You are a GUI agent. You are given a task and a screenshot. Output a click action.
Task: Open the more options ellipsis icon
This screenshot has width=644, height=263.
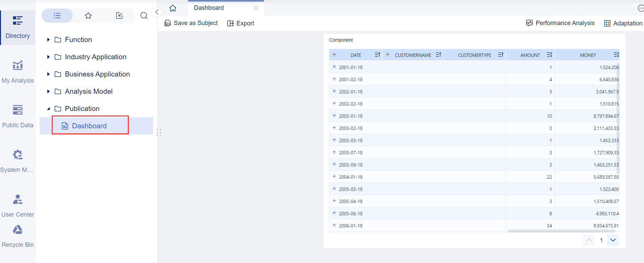[641, 8]
